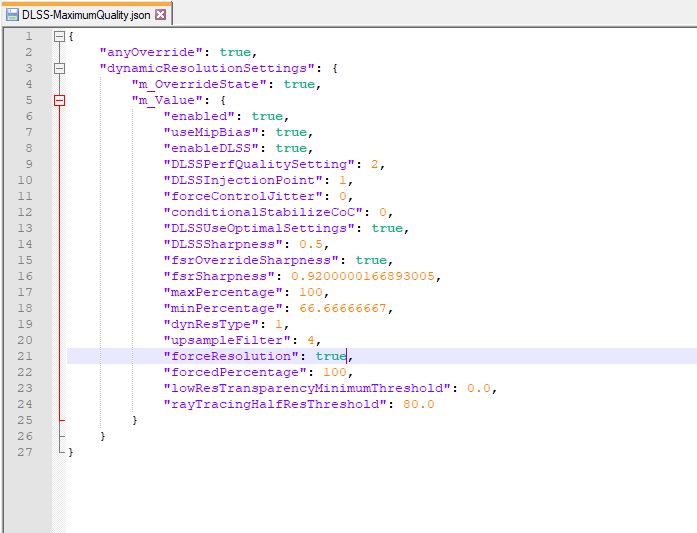Image resolution: width=697 pixels, height=533 pixels.
Task: Collapse the m_Value fold marker on line 5
Action: (59, 100)
